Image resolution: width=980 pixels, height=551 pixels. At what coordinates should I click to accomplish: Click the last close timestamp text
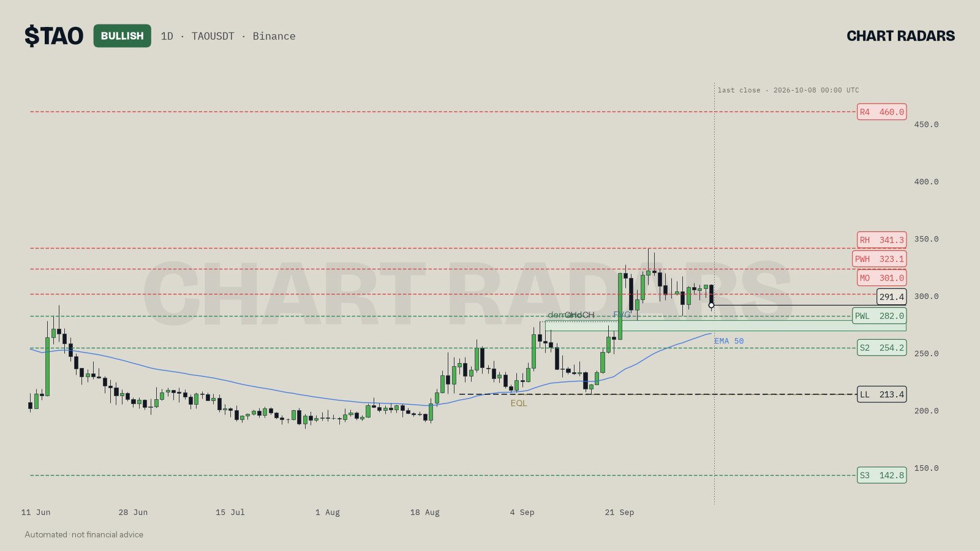788,90
